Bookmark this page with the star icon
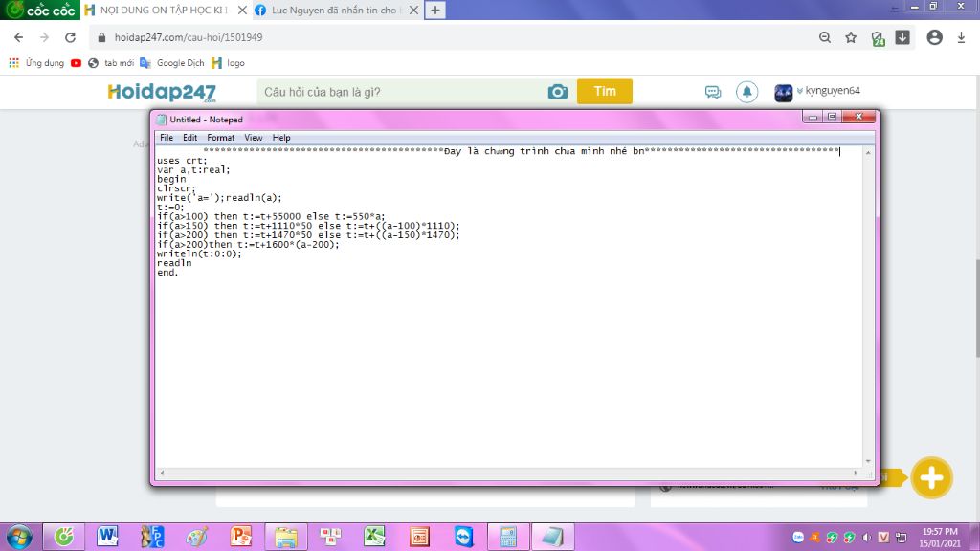The width and height of the screenshot is (980, 551). coord(851,37)
